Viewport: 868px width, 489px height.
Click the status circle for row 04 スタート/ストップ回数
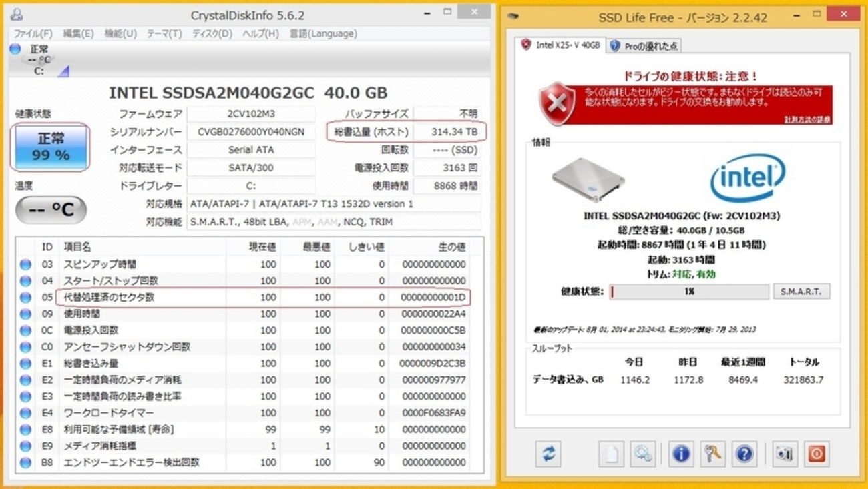pos(25,281)
